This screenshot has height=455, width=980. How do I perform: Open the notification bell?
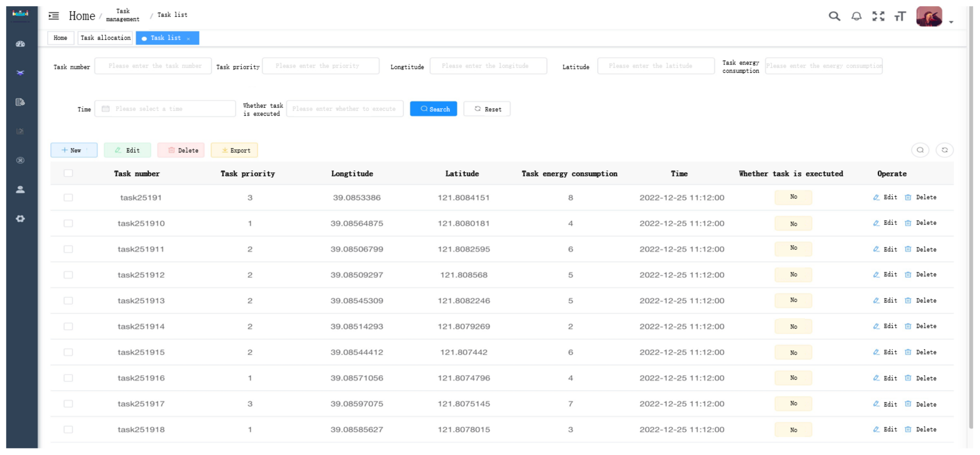tap(856, 16)
